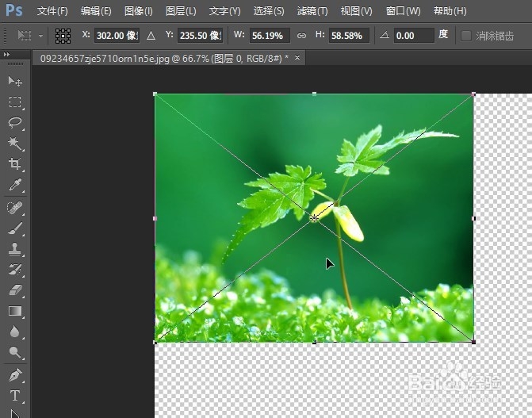Select the Move tool

(14, 81)
